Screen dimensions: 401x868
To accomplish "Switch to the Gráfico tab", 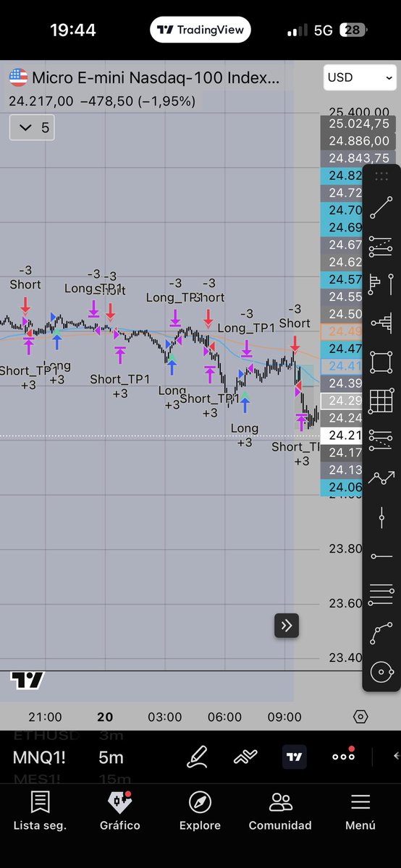I will pyautogui.click(x=120, y=810).
